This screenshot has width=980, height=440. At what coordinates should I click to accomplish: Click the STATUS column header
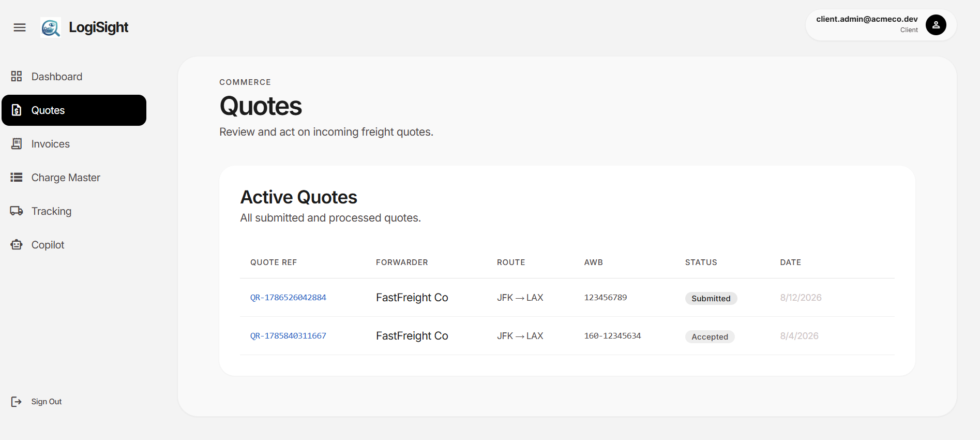pos(701,262)
